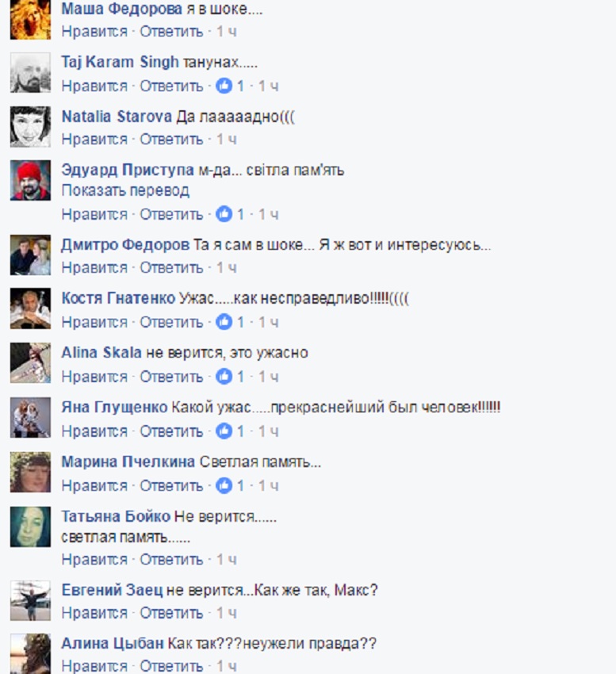
Task: Like Алина Цыбан's comment via Нравится
Action: [x=94, y=666]
